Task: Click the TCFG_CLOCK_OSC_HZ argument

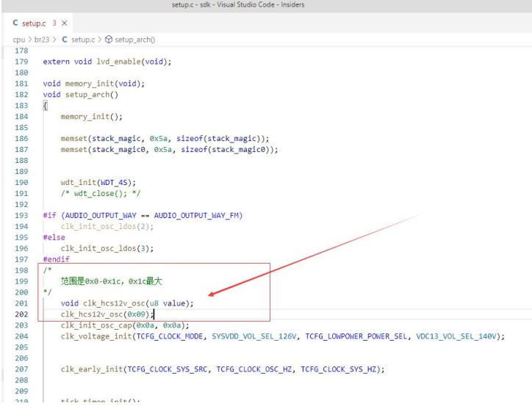Action: pyautogui.click(x=254, y=369)
